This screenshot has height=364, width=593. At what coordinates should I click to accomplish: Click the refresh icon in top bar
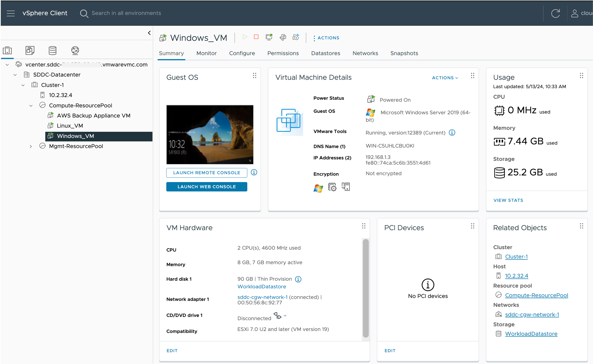pos(555,13)
